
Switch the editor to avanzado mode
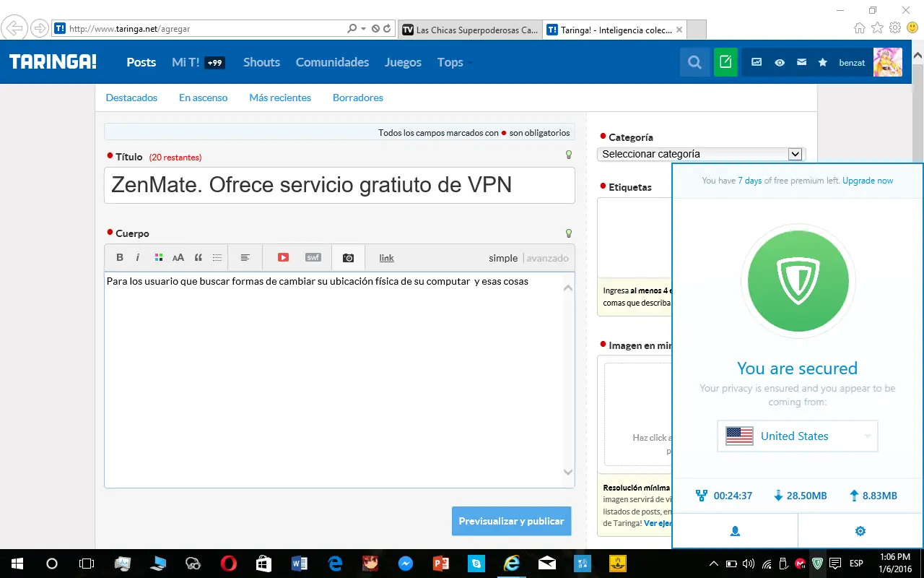[x=547, y=258]
